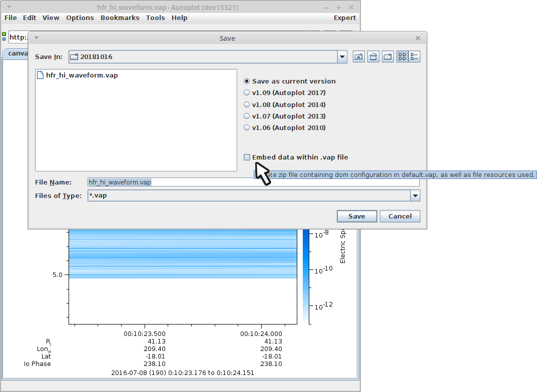Switch file view to Details mode
Image resolution: width=537 pixels, height=392 pixels.
pyautogui.click(x=414, y=56)
